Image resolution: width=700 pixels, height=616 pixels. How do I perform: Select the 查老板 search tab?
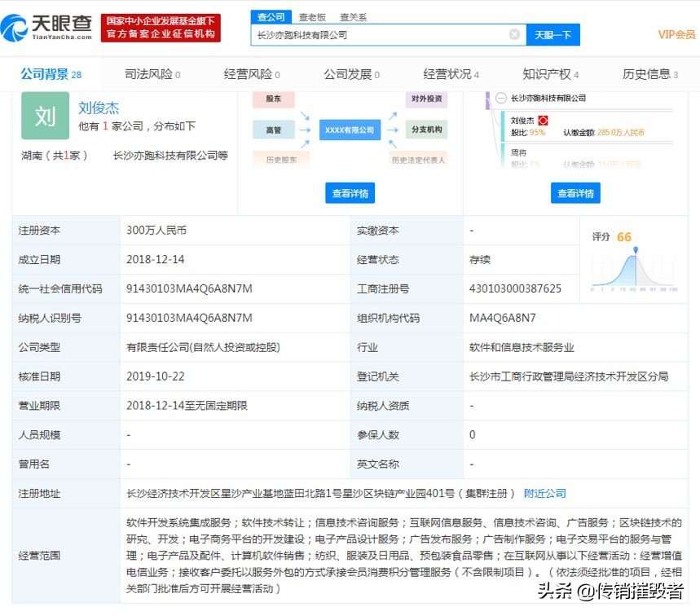click(312, 17)
